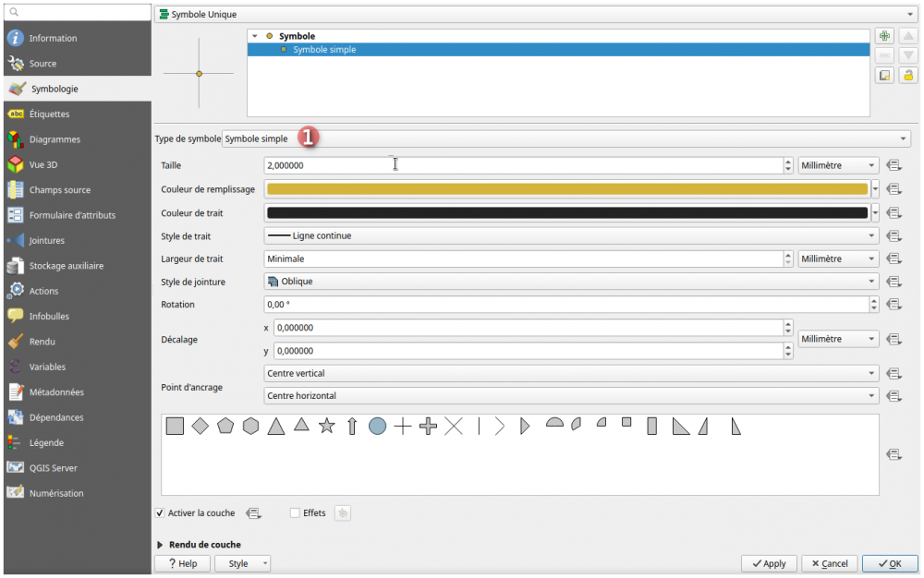Pick the filled circle marker shape
Screen dimensions: 924x578
tap(377, 426)
